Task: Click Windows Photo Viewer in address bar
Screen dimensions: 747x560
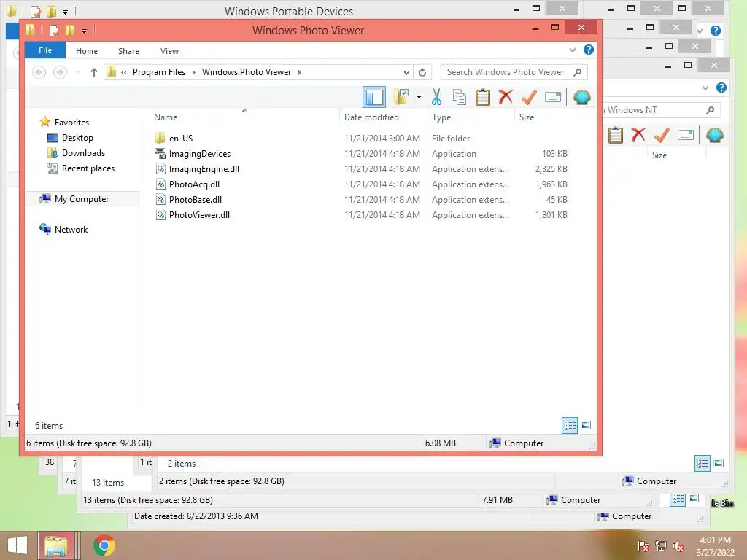Action: pos(247,72)
